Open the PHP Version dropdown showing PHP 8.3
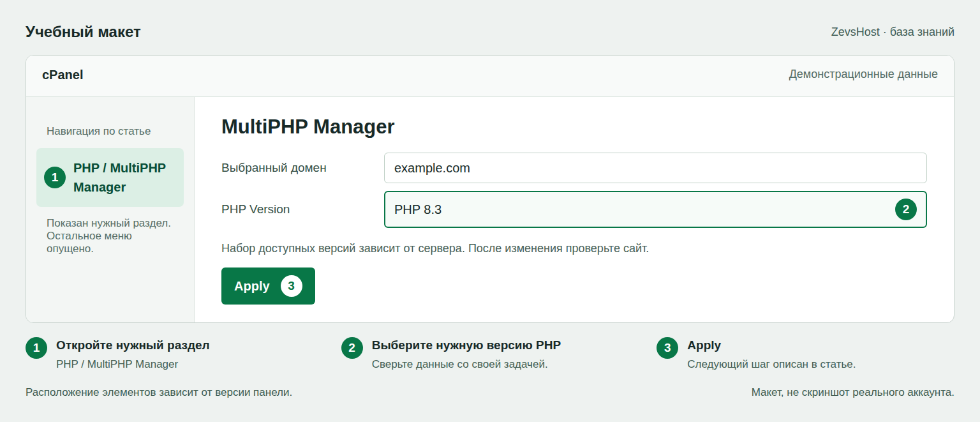Viewport: 980px width, 422px height. pyautogui.click(x=655, y=209)
